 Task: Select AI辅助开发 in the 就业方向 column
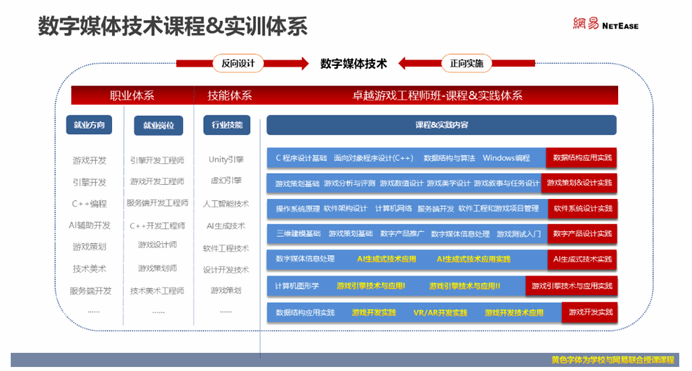[x=89, y=225]
